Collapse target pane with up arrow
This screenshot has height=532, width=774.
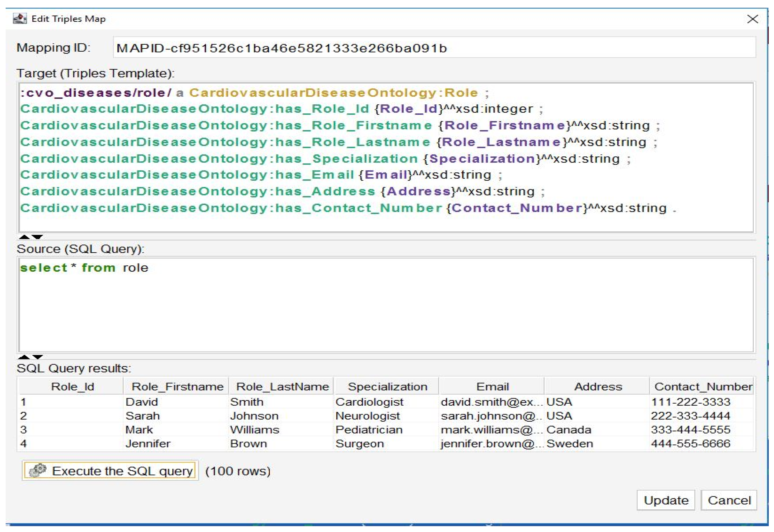[24, 237]
